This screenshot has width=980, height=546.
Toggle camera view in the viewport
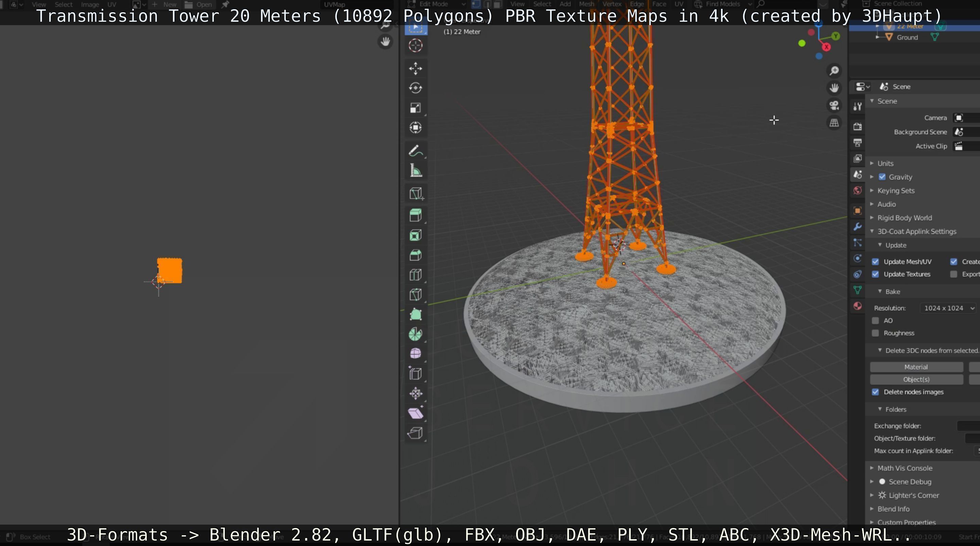pyautogui.click(x=834, y=106)
